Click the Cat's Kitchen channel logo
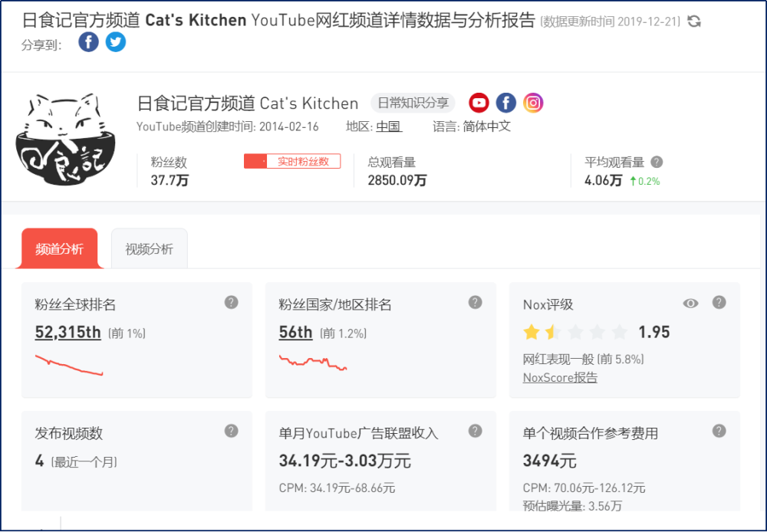 [x=65, y=140]
